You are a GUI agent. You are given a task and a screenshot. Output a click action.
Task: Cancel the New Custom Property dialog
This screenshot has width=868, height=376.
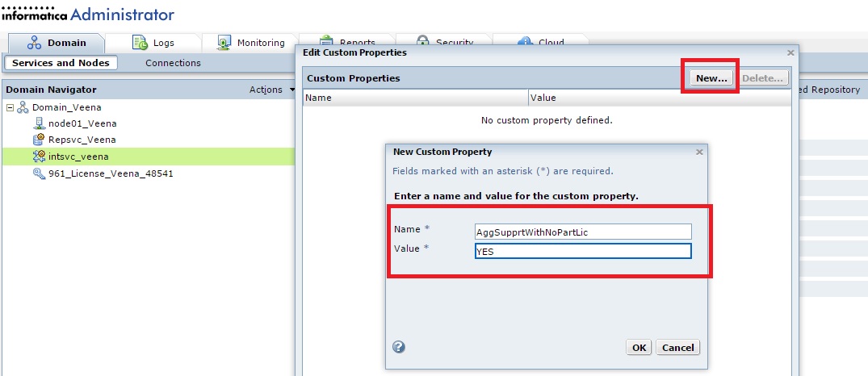[678, 347]
